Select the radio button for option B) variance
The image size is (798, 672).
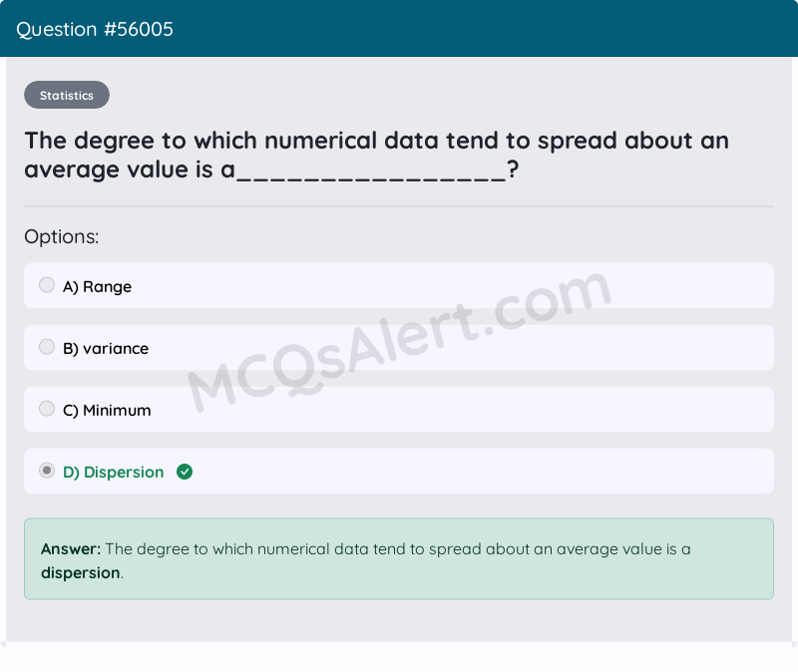[x=47, y=346]
